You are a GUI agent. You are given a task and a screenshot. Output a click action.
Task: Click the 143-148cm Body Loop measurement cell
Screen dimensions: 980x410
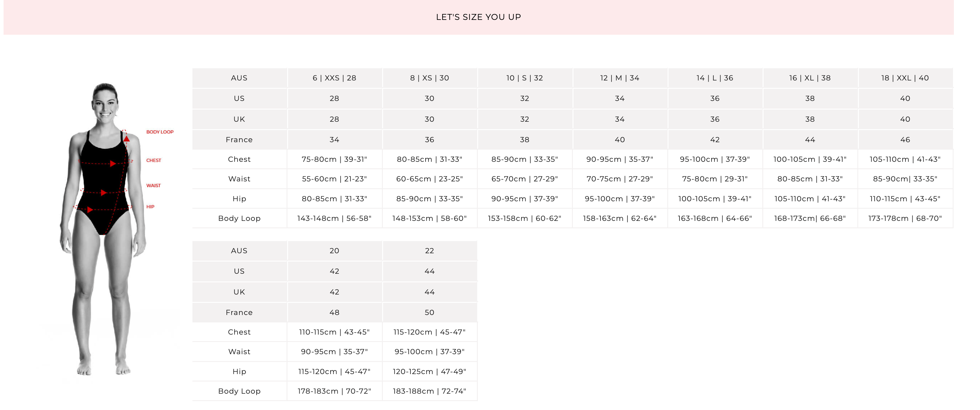tap(334, 218)
